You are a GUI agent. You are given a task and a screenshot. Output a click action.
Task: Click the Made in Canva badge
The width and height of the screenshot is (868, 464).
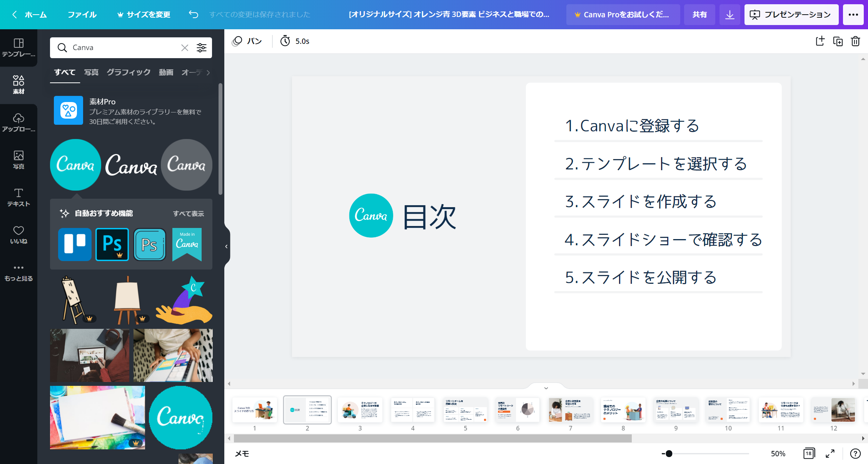187,245
